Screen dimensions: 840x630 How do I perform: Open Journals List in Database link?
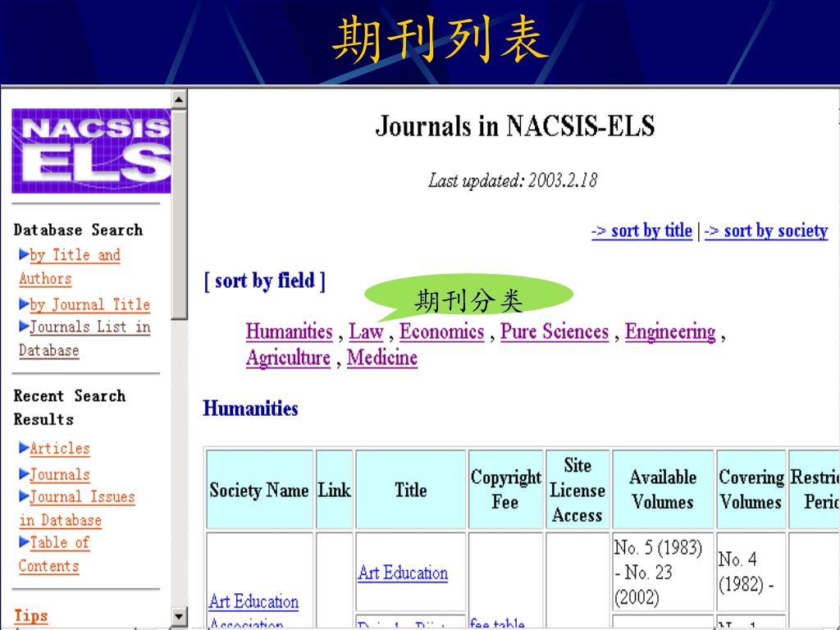[84, 338]
